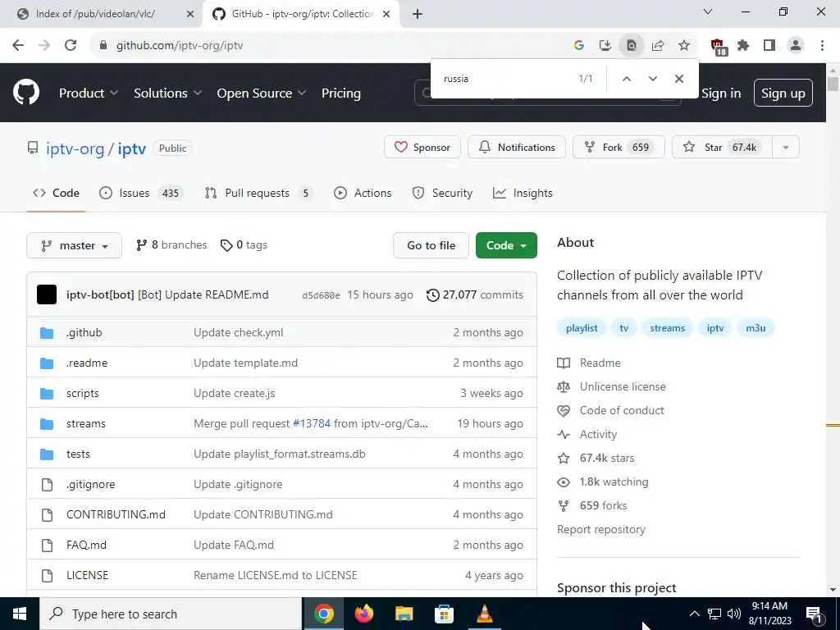Click the Sign in link
Image resolution: width=840 pixels, height=630 pixels.
(720, 94)
